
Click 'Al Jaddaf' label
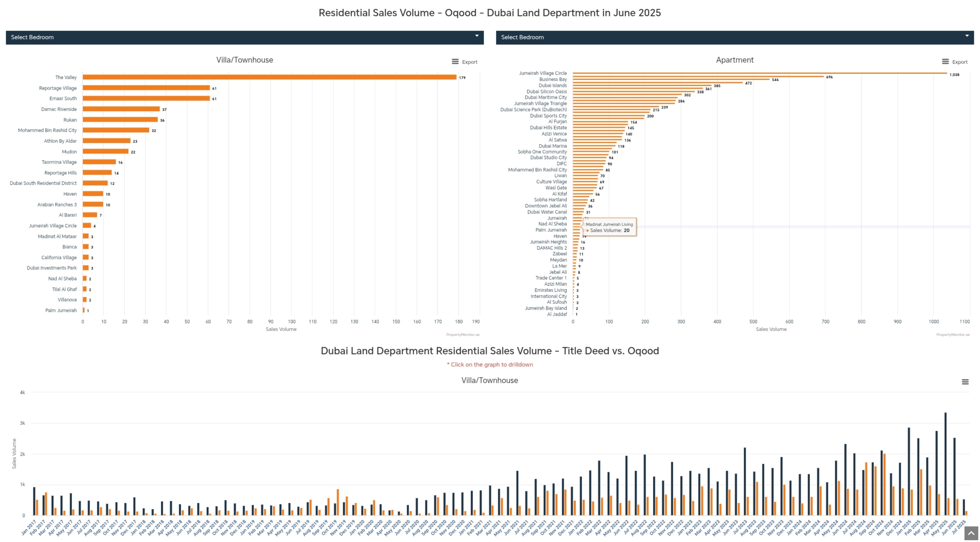(x=557, y=314)
